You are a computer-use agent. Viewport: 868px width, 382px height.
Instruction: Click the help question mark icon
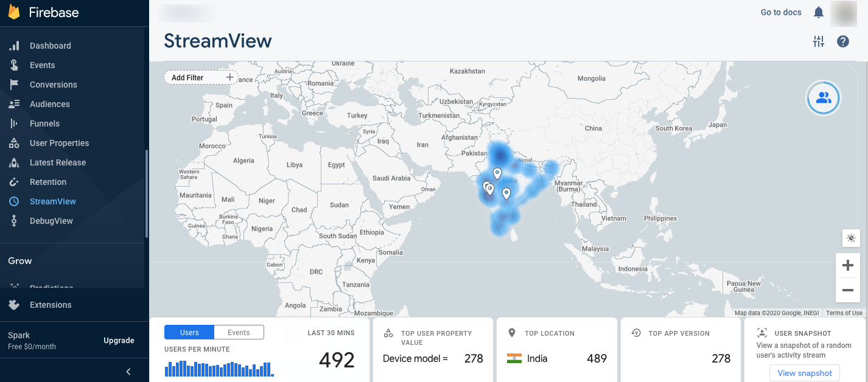[843, 41]
